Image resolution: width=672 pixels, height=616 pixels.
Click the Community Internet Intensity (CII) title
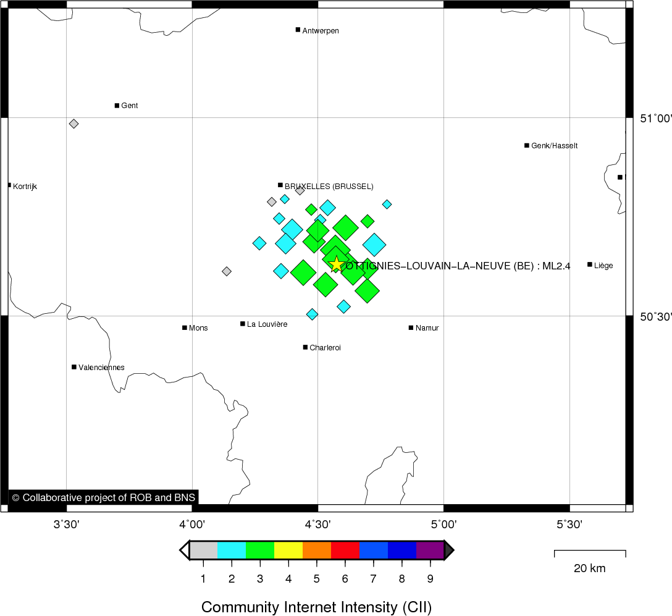pos(316,607)
